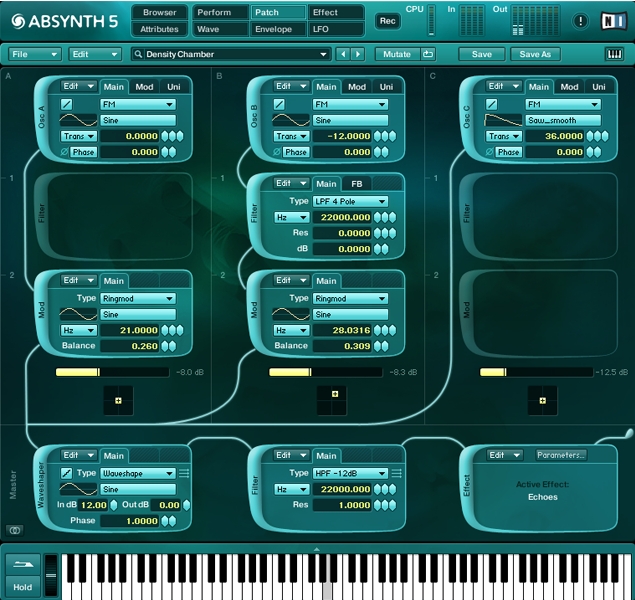This screenshot has height=600, width=635.
Task: Toggle Osc B phase invert icon
Action: [x=277, y=152]
